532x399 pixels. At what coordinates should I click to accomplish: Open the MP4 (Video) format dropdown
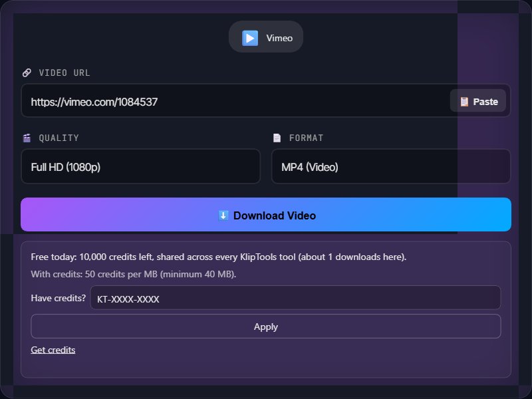(391, 167)
